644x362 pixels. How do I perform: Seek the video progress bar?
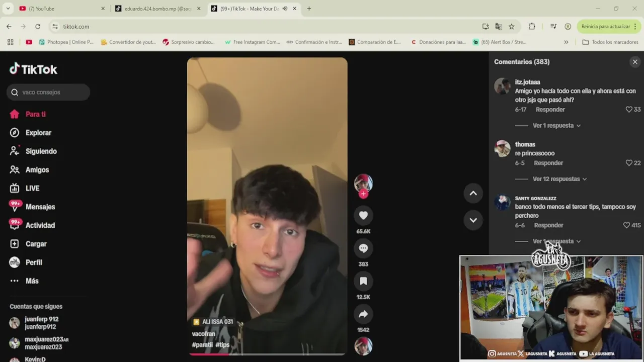pos(267,354)
